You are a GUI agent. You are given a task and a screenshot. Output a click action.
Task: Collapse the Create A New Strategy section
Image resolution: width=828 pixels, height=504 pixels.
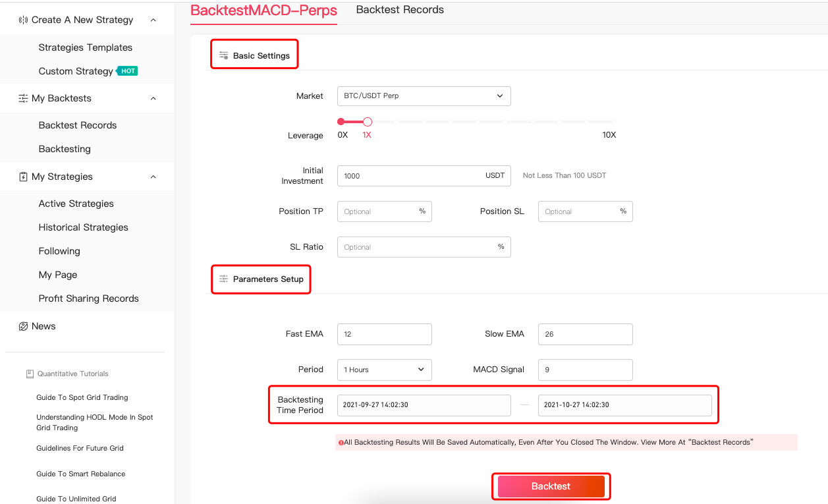click(x=153, y=20)
